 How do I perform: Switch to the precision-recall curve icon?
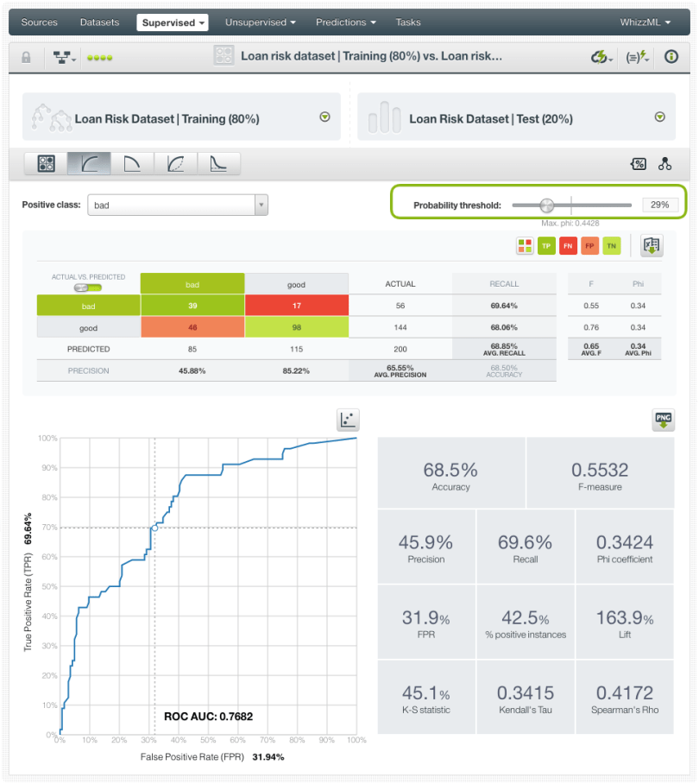132,162
